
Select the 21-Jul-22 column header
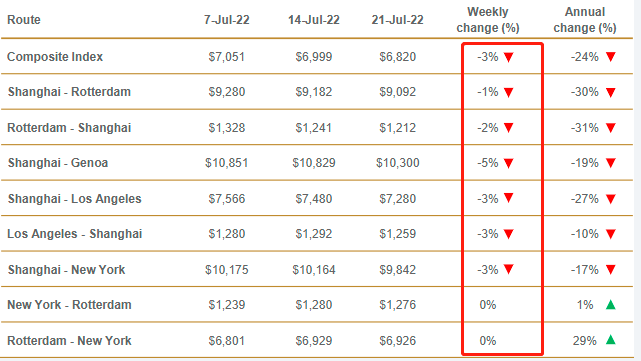(397, 20)
